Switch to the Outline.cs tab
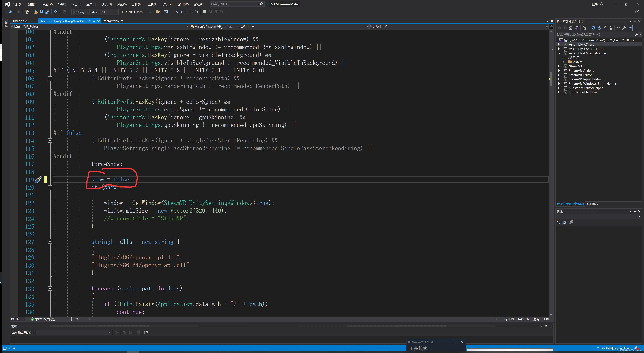 point(19,21)
